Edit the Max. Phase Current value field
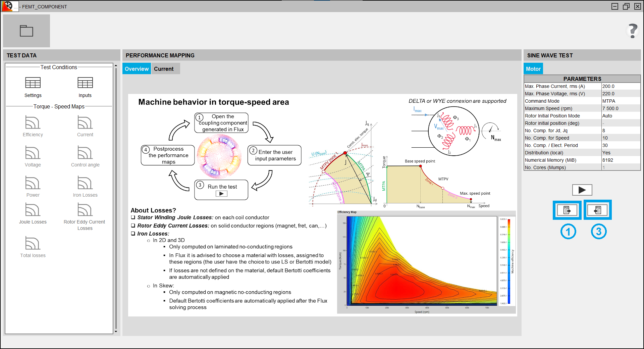This screenshot has height=349, width=644. click(x=621, y=86)
